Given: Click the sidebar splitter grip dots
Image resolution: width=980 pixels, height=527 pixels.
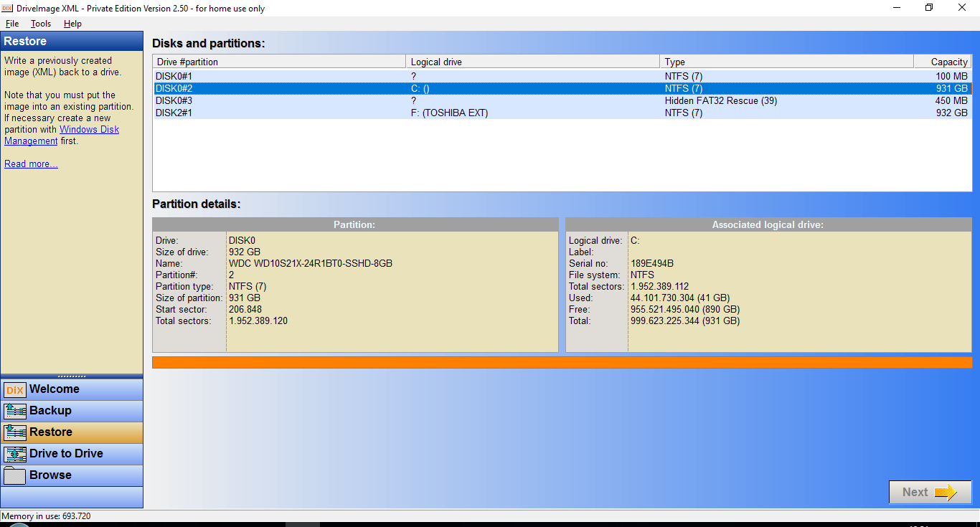Looking at the screenshot, I should click(x=72, y=376).
